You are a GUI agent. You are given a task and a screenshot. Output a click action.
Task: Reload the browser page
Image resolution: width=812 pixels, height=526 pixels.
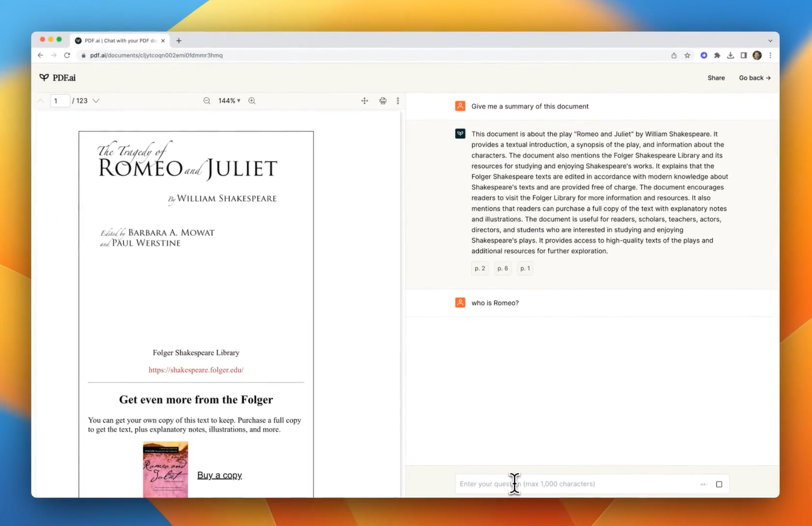(x=67, y=55)
